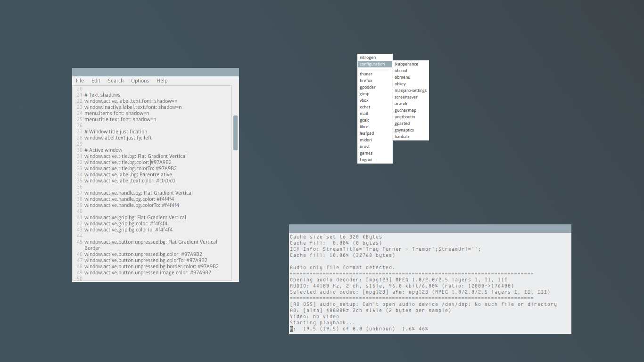Image resolution: width=644 pixels, height=362 pixels.
Task: Click the '# Text shadows' comment line
Action: [102, 95]
